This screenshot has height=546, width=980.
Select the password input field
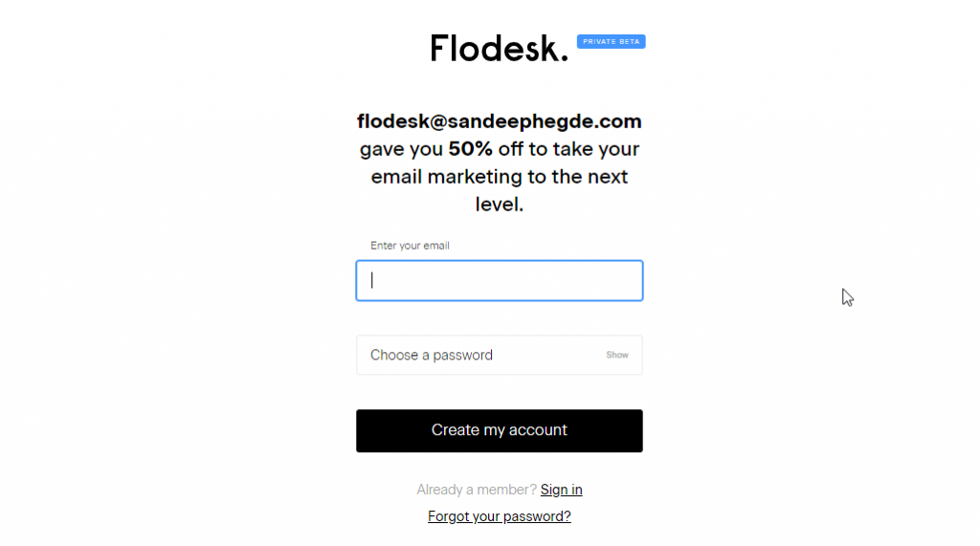[479, 355]
